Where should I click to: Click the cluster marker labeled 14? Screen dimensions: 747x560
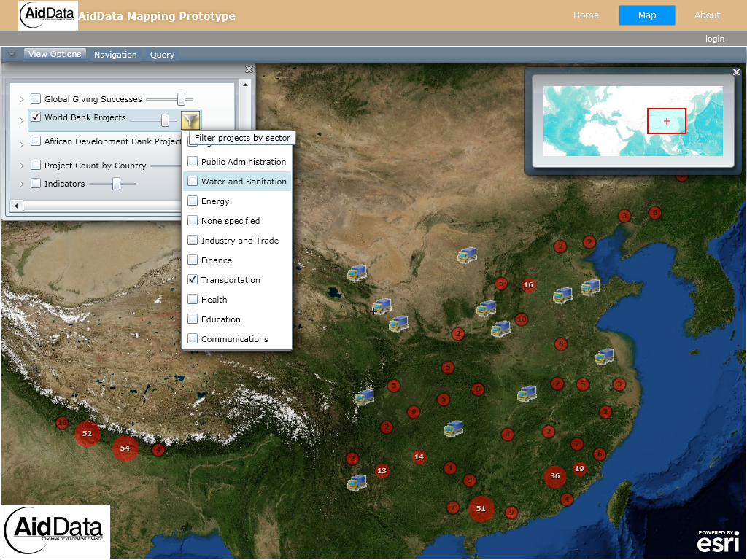pos(419,456)
